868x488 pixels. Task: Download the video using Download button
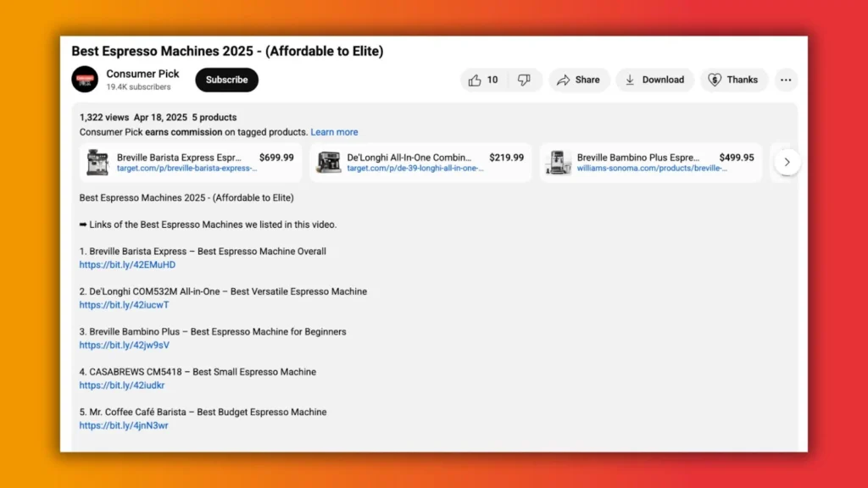[654, 80]
